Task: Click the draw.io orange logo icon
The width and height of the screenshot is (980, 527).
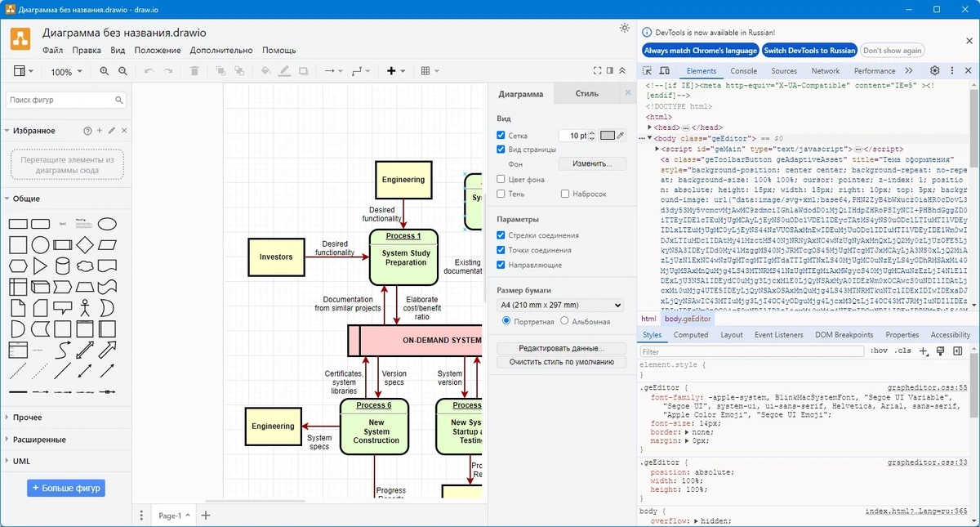Action: (20, 38)
